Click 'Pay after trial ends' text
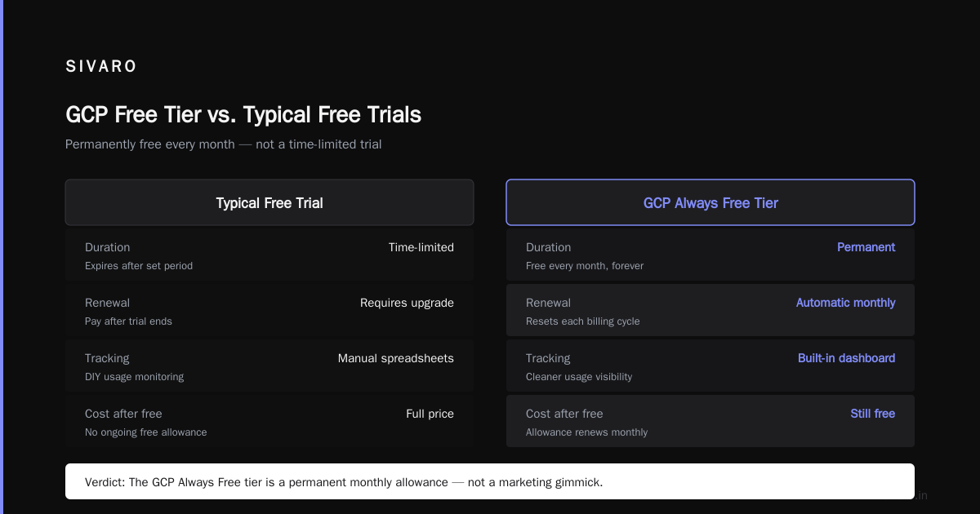Viewport: 980px width, 514px height. 128,321
